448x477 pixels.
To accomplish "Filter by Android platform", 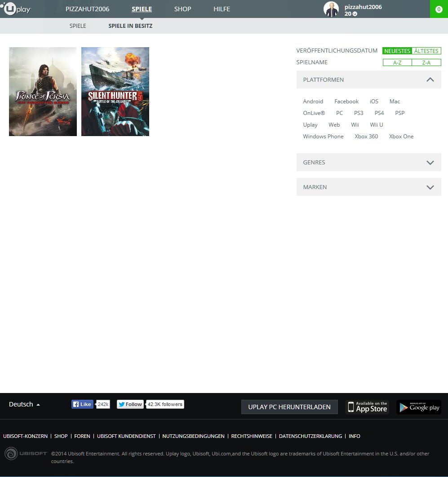I will (313, 102).
